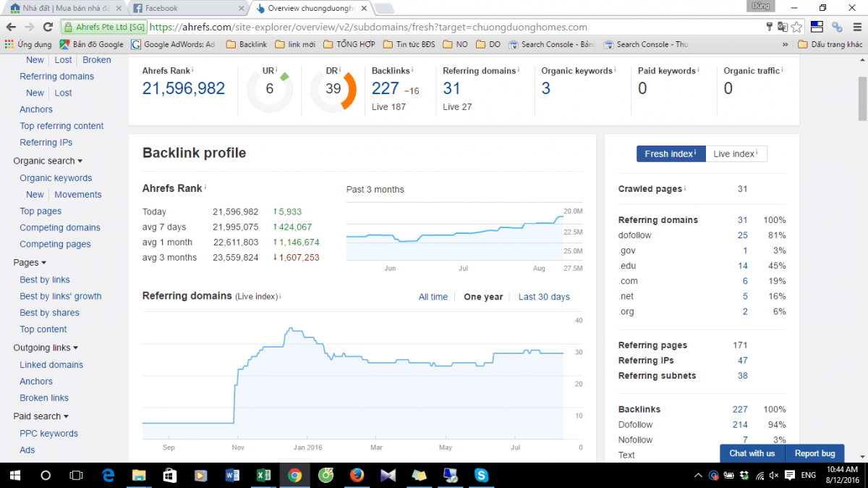Image resolution: width=868 pixels, height=488 pixels.
Task: Open a new browser tab
Action: point(384,9)
